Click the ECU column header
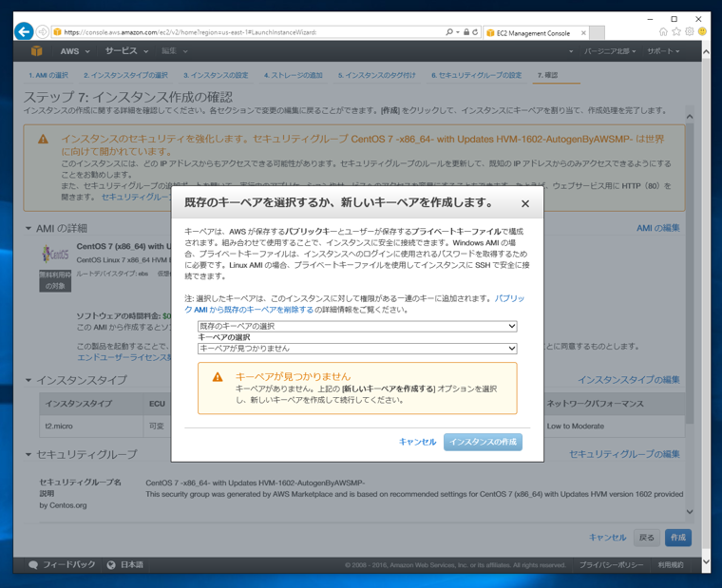Image resolution: width=722 pixels, height=588 pixels. tap(157, 404)
